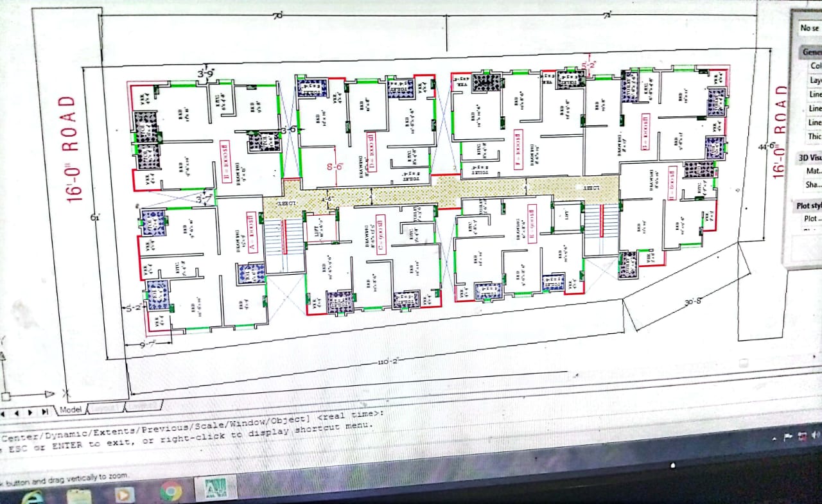Click the Layer property field

point(816,81)
